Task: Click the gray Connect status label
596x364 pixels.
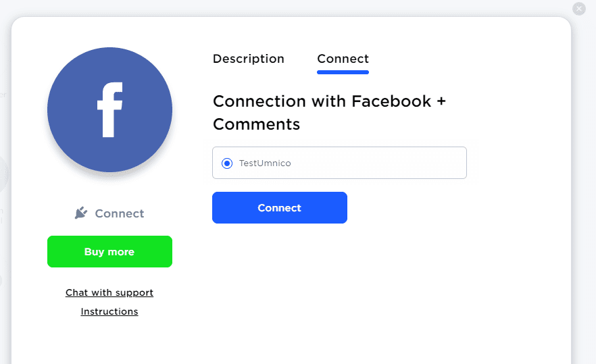Action: [x=120, y=213]
